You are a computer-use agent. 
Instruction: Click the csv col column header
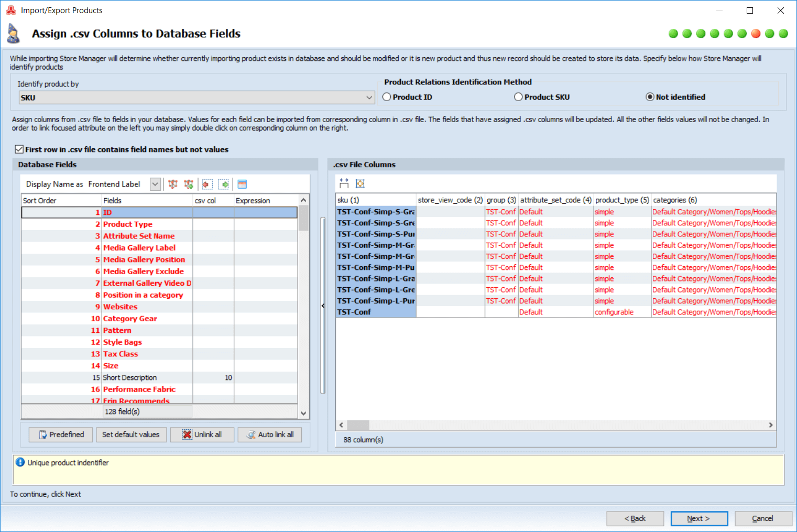pyautogui.click(x=213, y=200)
